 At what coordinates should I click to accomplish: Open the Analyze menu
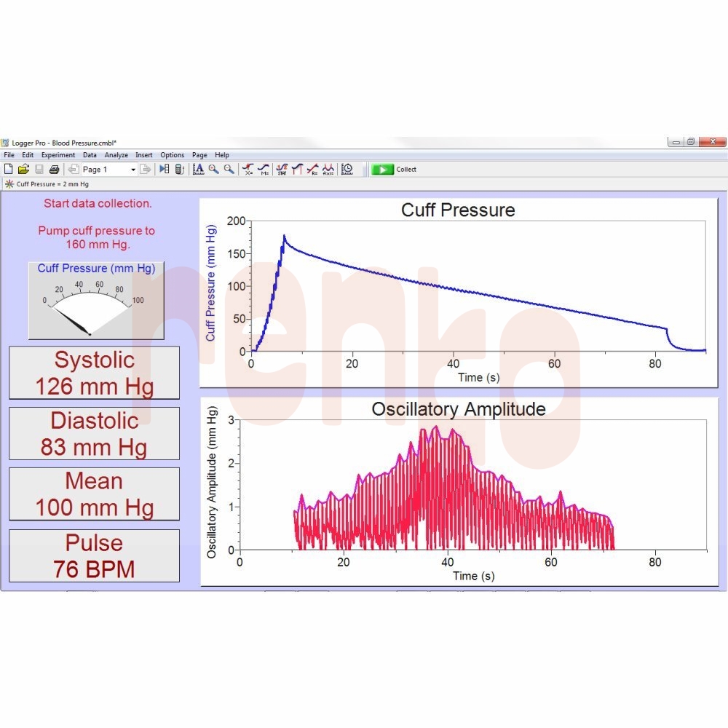coord(116,154)
